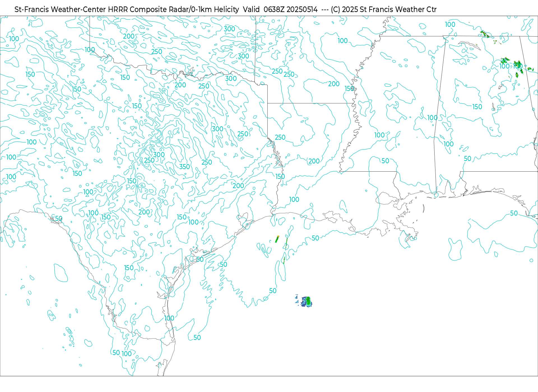Screen dimensions: 538x392
Task: Click the valid time '0638Z 20250514'
Action: click(x=291, y=10)
